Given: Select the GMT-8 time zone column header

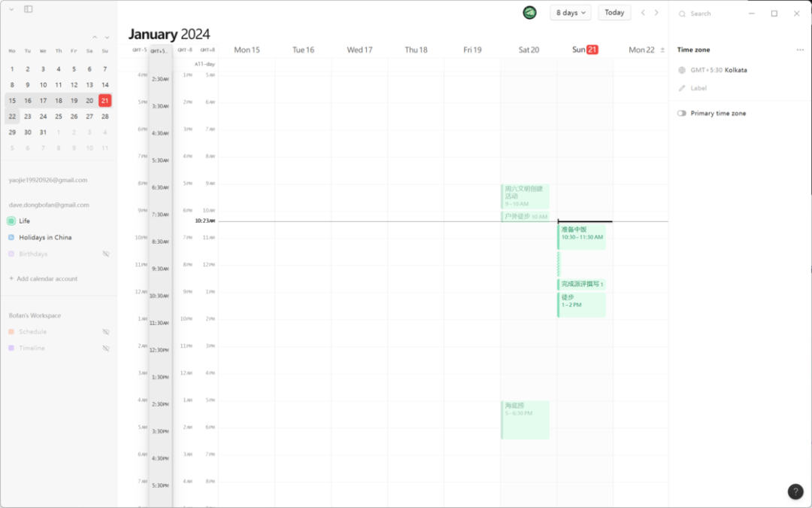Looking at the screenshot, I should tap(185, 50).
